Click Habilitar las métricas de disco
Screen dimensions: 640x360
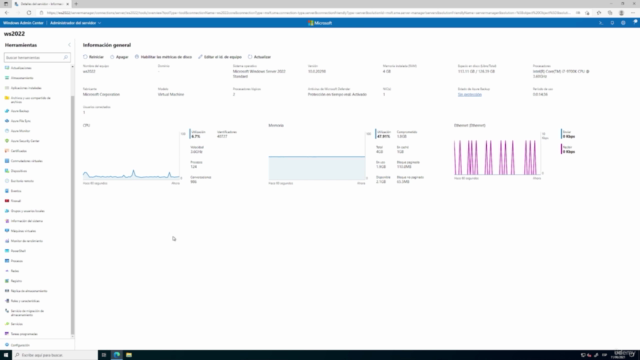163,57
